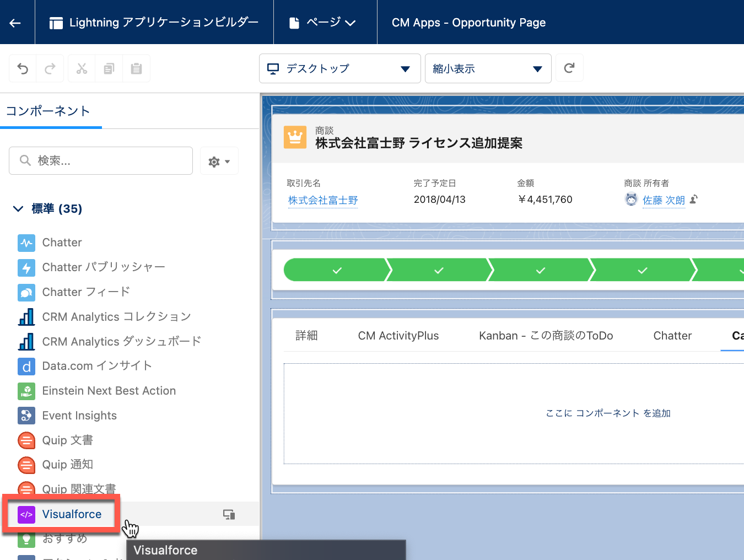The height and width of the screenshot is (560, 744).
Task: Select the おすすめ lightbulb icon
Action: pos(26,539)
